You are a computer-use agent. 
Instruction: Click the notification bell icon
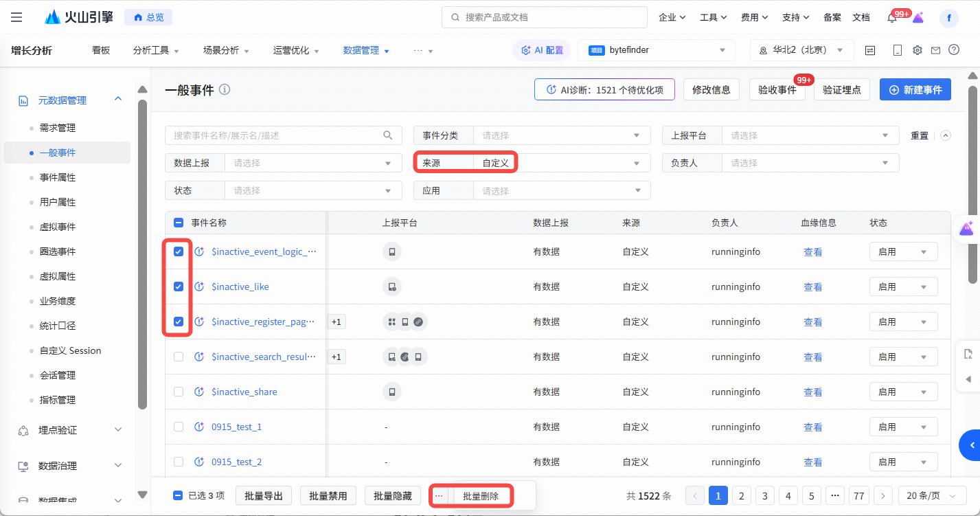(892, 18)
